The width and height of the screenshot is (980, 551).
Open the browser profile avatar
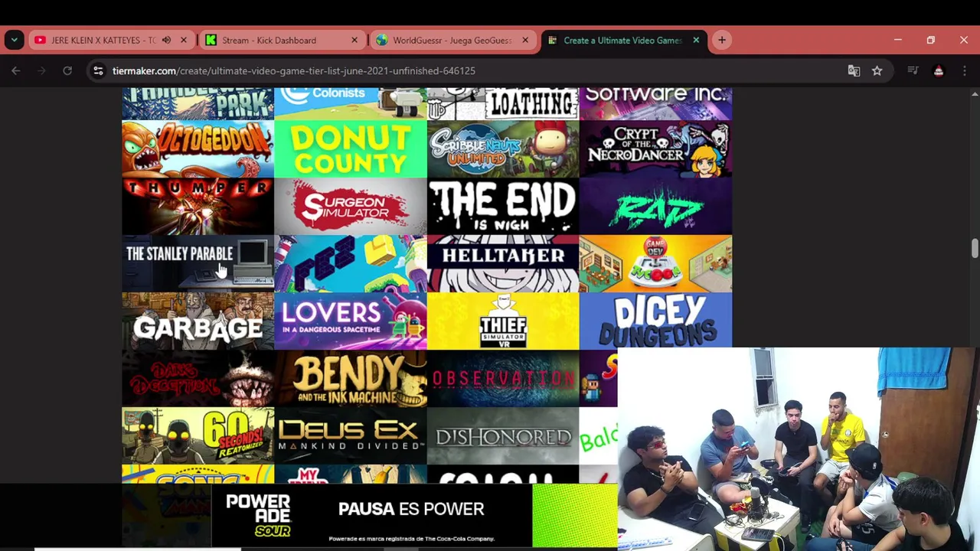tap(939, 70)
